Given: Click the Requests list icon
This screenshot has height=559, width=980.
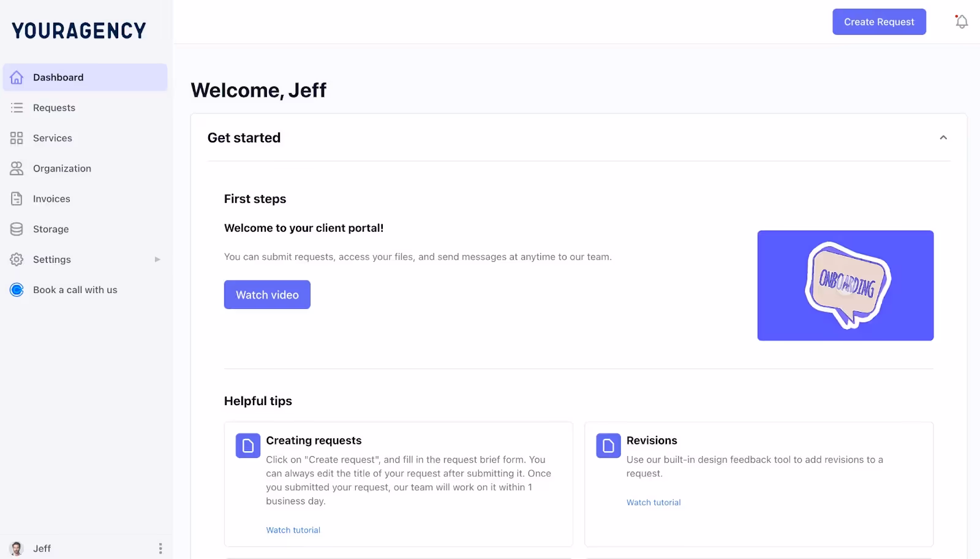Looking at the screenshot, I should click(x=17, y=108).
